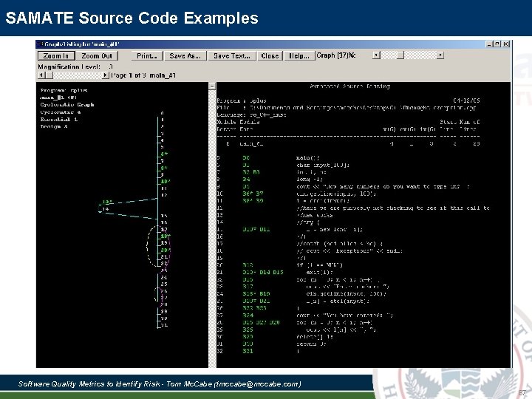
Task: Click the toolbar Close button
Action: point(270,55)
